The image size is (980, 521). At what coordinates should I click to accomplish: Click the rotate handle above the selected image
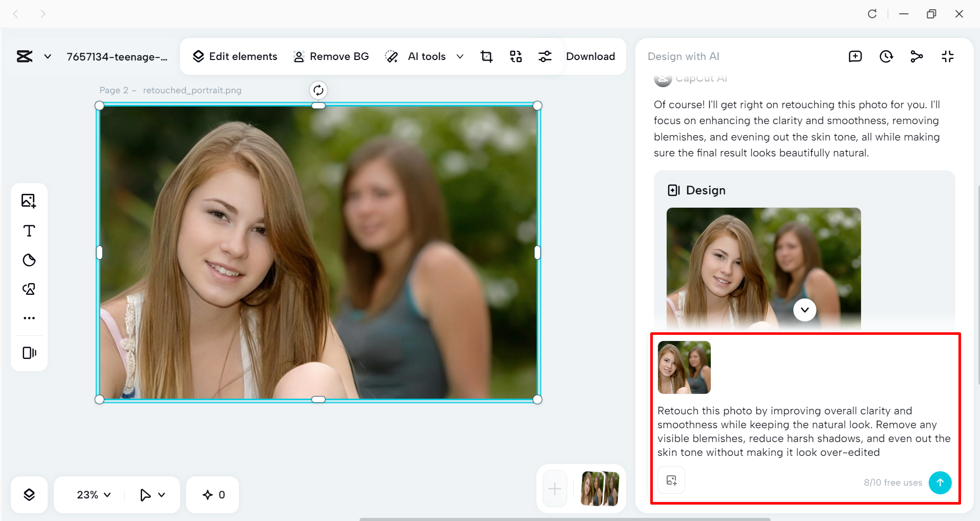click(x=318, y=90)
